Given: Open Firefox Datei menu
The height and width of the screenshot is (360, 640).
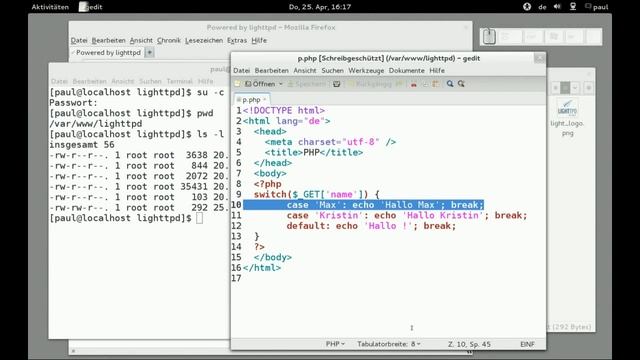Looking at the screenshot, I should point(79,40).
